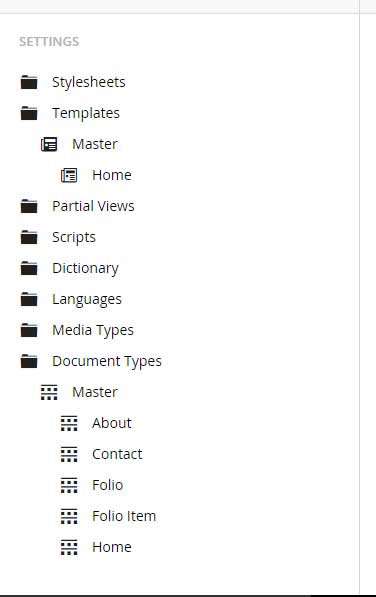Select Home under Document Types Master

(x=112, y=547)
